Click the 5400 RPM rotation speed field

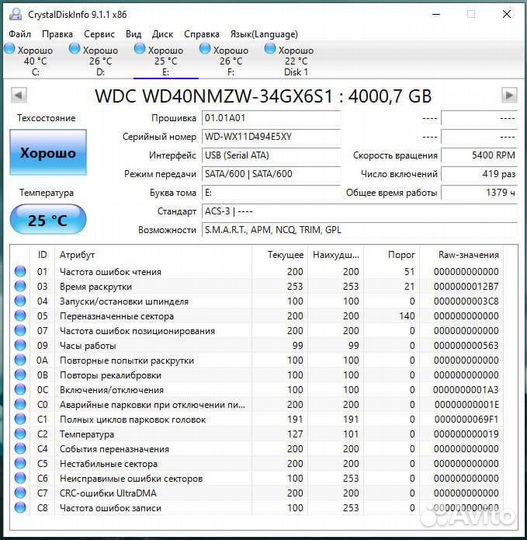click(479, 155)
